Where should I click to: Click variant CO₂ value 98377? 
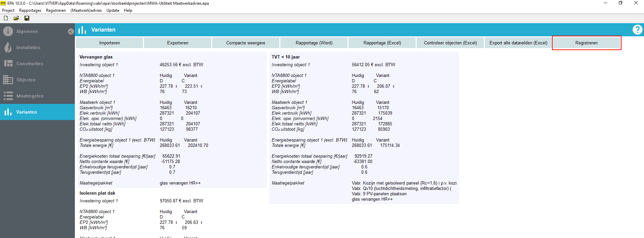[192, 129]
